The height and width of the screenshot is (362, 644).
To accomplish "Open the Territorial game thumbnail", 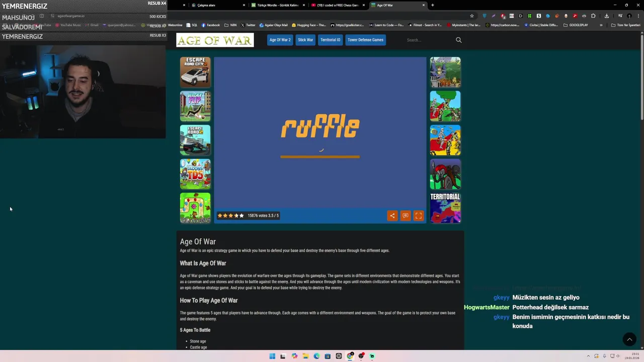I will point(445,208).
